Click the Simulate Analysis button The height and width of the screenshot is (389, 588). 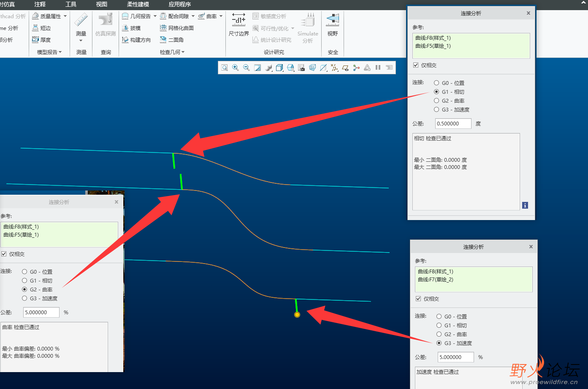pos(308,28)
